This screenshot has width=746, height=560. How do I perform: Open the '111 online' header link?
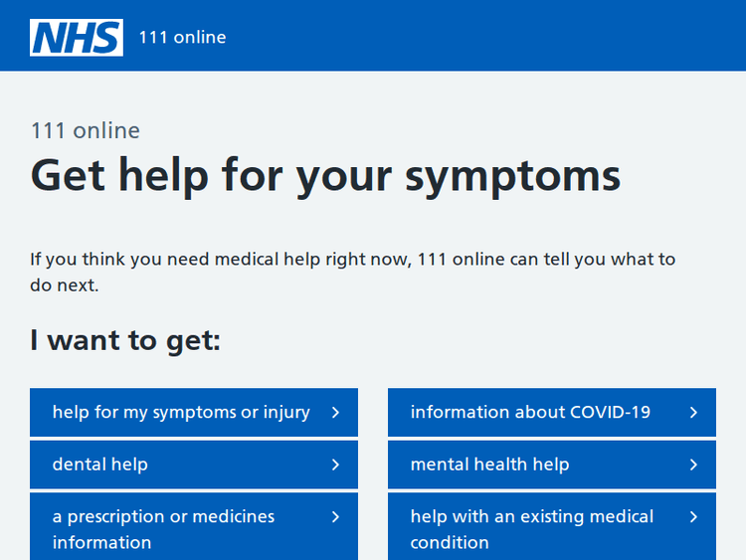182,38
